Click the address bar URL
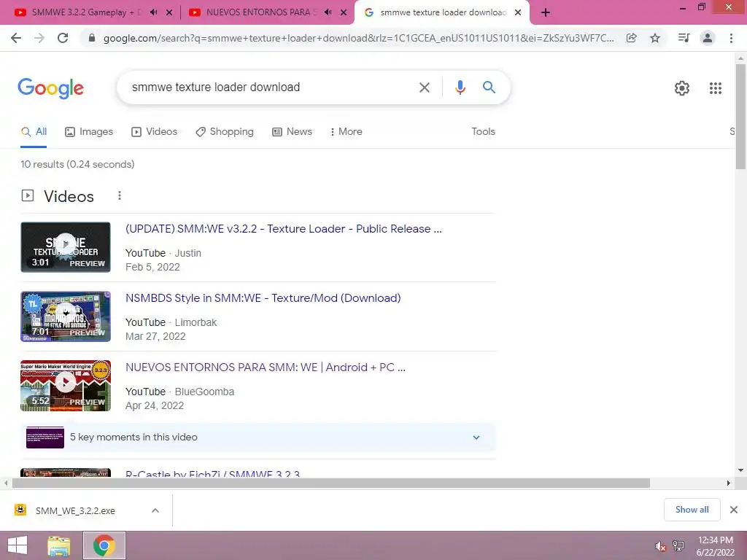This screenshot has height=560, width=747. click(x=358, y=38)
